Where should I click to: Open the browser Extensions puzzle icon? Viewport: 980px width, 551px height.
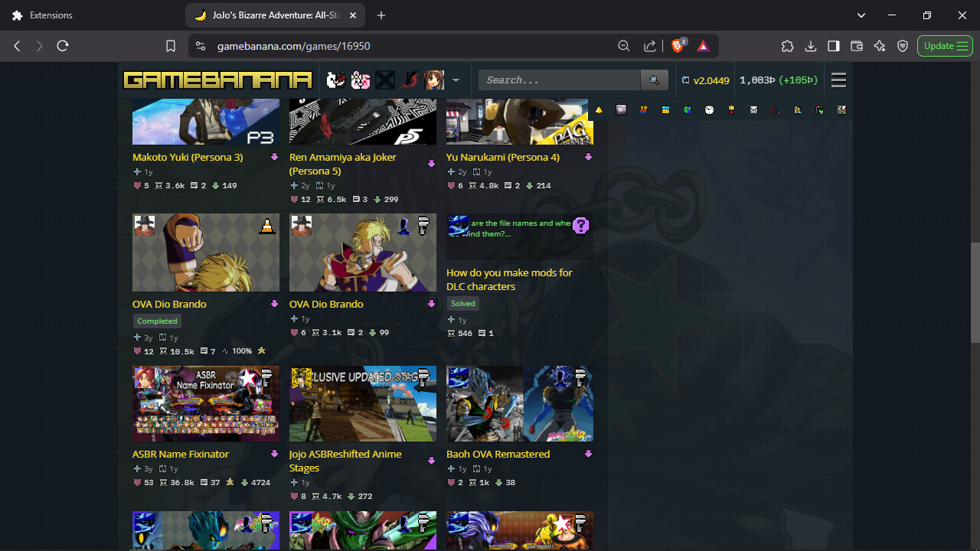click(x=787, y=46)
